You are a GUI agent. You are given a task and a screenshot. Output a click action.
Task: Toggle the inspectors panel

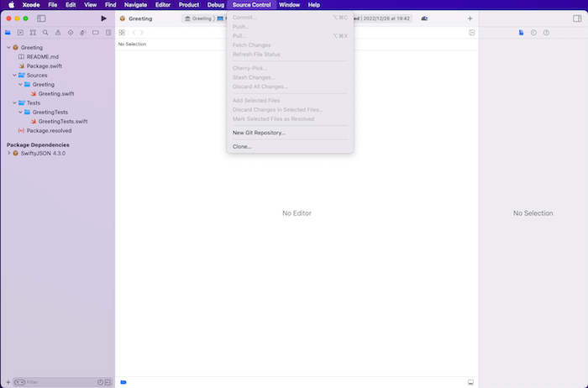click(577, 18)
